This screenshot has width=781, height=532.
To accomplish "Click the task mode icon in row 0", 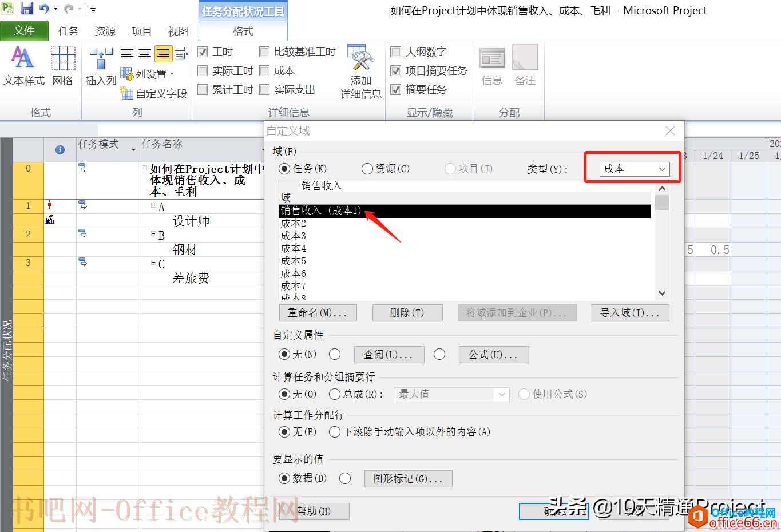I will coord(82,168).
